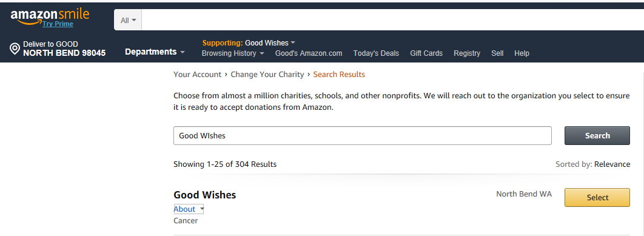Image resolution: width=644 pixels, height=236 pixels.
Task: Click the charity search text field
Action: [x=362, y=136]
